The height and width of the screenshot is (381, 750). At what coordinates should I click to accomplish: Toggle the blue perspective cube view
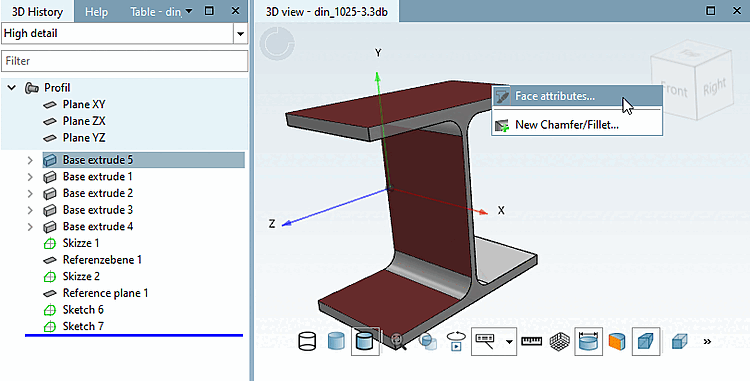tap(646, 341)
